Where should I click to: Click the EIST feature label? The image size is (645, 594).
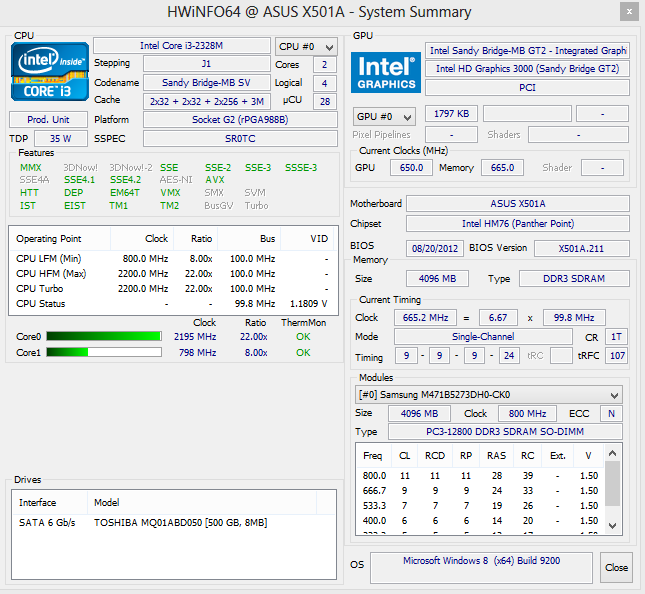pos(75,206)
